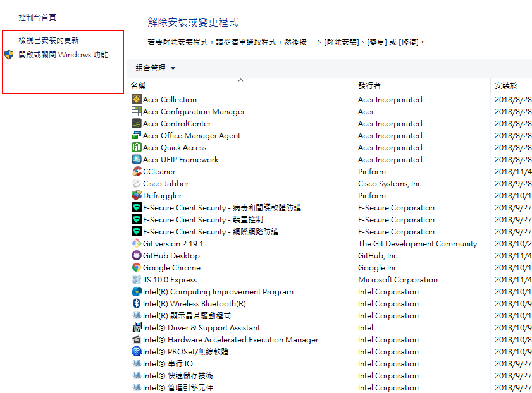The image size is (532, 393).
Task: Select the Defraggler program name
Action: pos(162,195)
